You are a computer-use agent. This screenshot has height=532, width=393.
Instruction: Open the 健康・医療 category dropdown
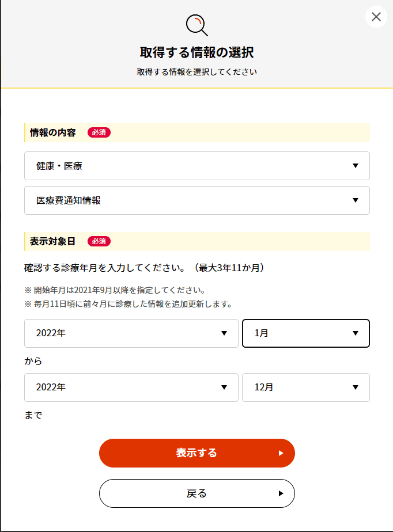click(197, 166)
